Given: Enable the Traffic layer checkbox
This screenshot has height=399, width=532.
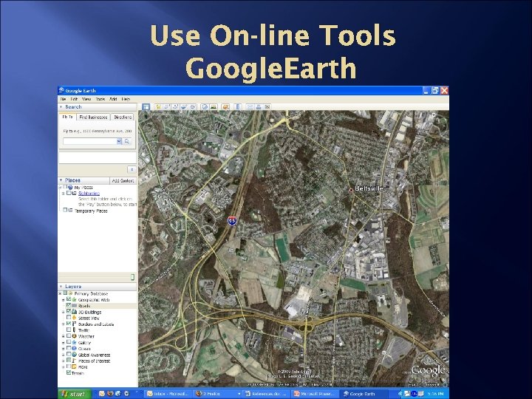Looking at the screenshot, I should point(69,330).
